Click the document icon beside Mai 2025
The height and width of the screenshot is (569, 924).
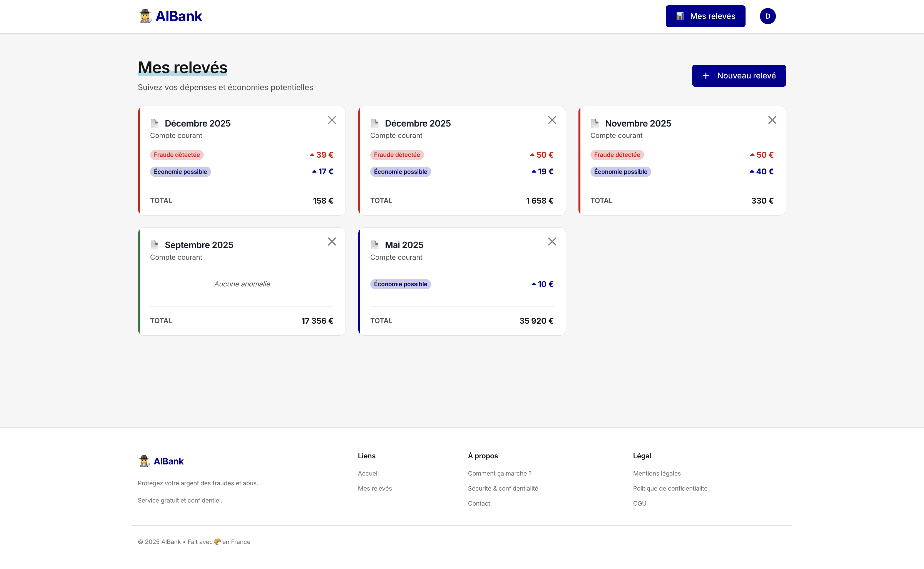click(x=374, y=245)
